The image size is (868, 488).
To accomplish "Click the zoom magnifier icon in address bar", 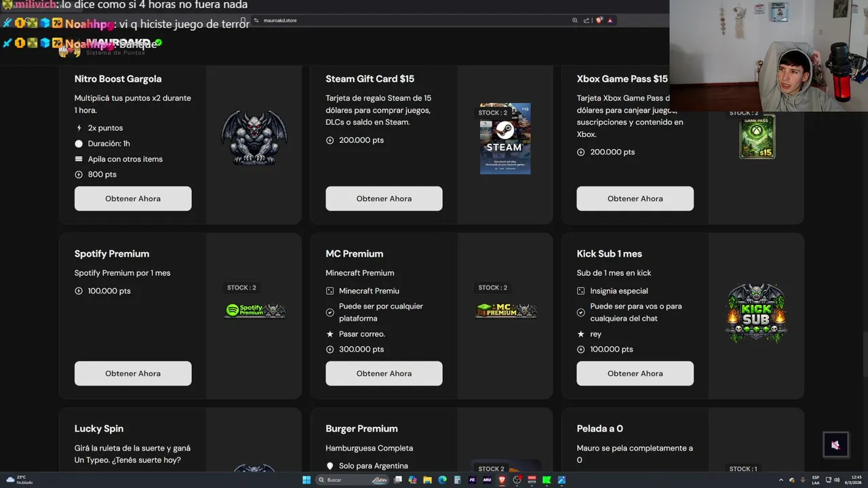I will click(575, 20).
